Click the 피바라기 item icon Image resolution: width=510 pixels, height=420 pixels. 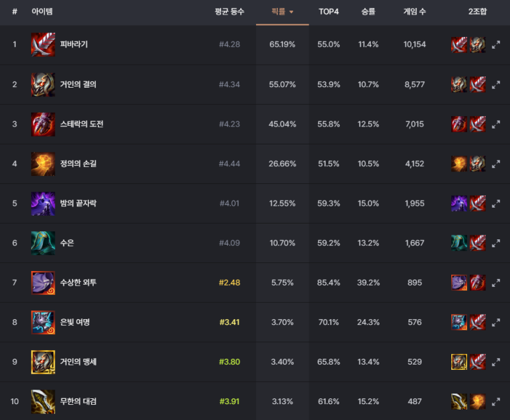point(43,45)
